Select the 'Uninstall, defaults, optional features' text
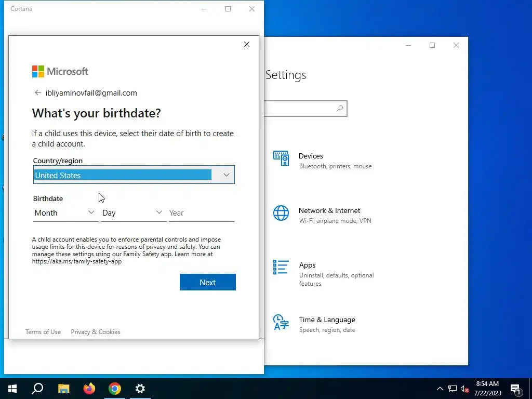The image size is (532, 399). tap(336, 279)
